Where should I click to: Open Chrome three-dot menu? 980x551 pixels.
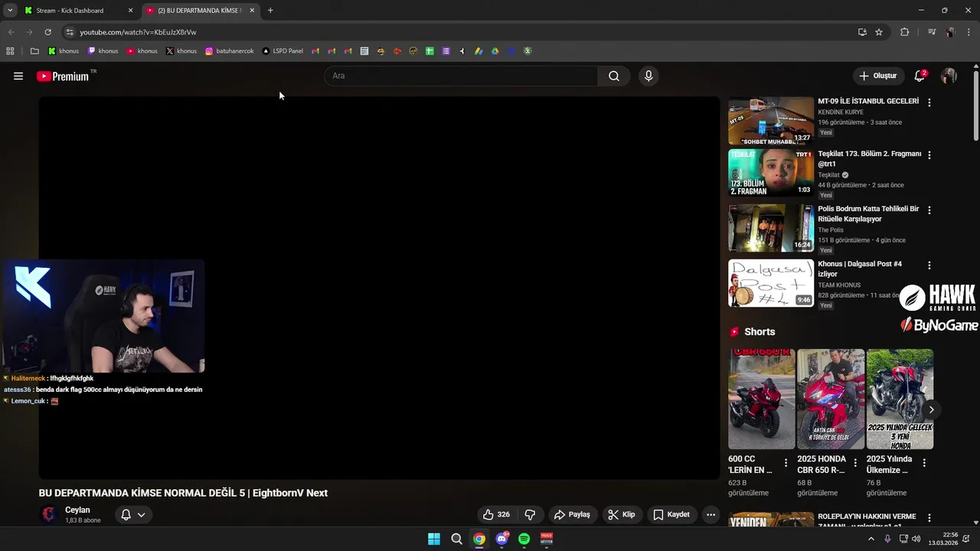(x=969, y=32)
